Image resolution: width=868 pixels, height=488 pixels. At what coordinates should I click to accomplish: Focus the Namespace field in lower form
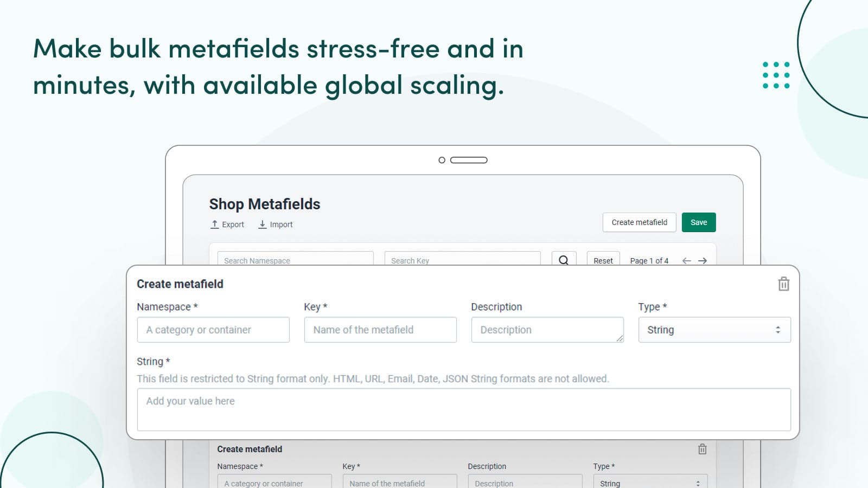click(275, 483)
